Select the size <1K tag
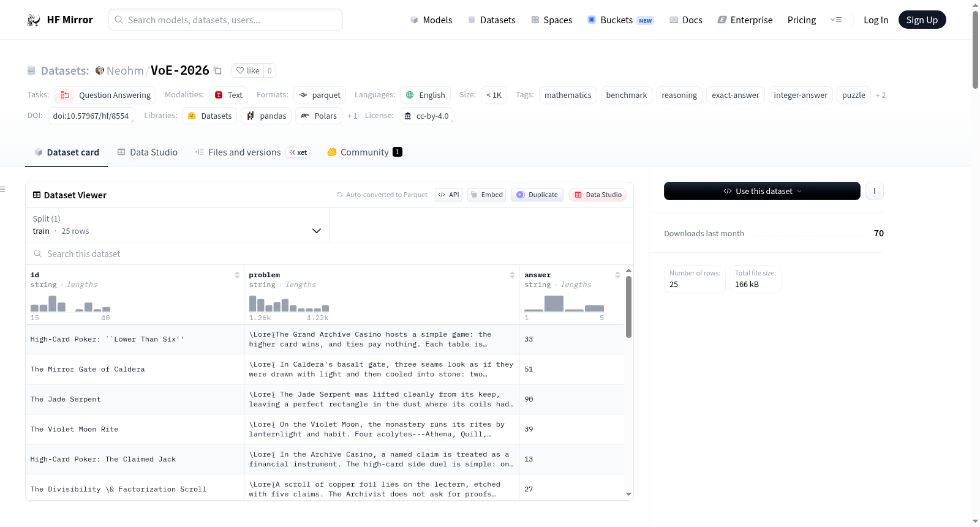The image size is (980, 527). 494,95
